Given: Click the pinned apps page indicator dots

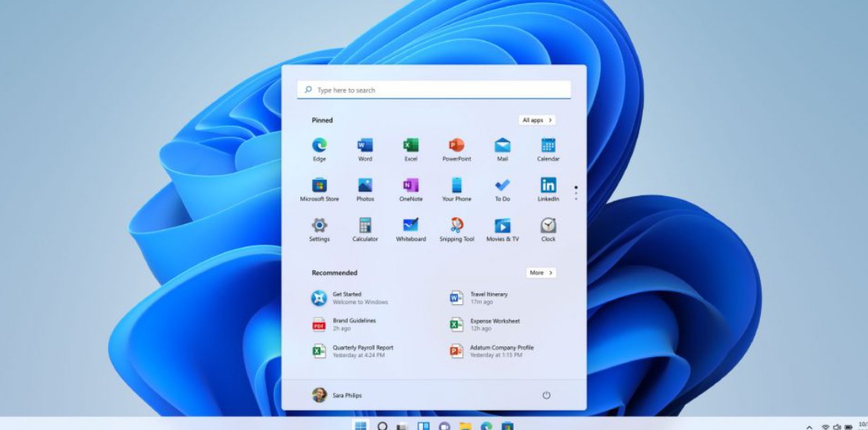Looking at the screenshot, I should click(x=576, y=193).
